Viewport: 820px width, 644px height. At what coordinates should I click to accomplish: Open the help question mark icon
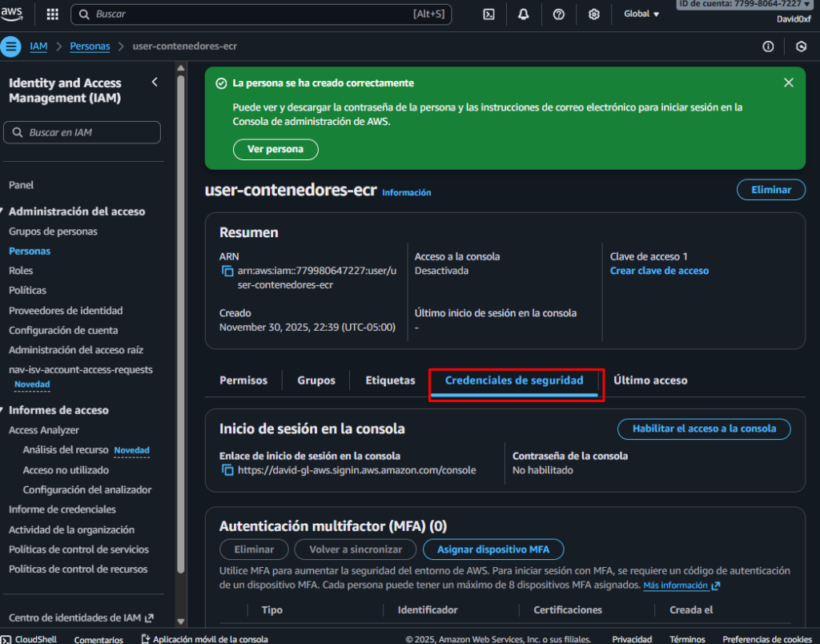pos(559,14)
